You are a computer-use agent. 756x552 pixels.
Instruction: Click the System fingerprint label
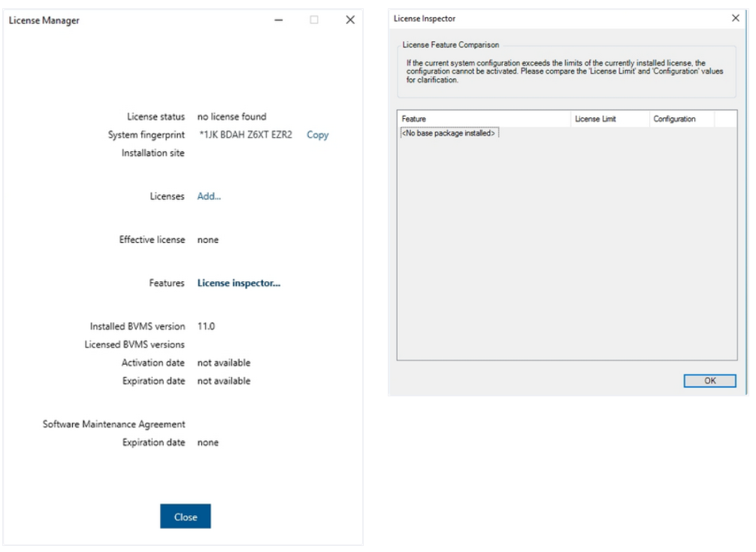[146, 135]
